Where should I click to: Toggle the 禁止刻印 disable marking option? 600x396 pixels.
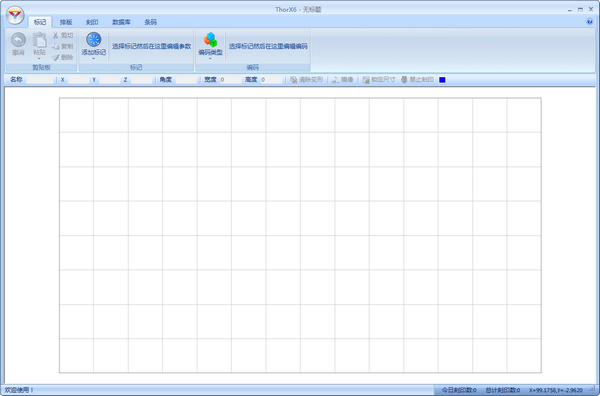click(417, 80)
